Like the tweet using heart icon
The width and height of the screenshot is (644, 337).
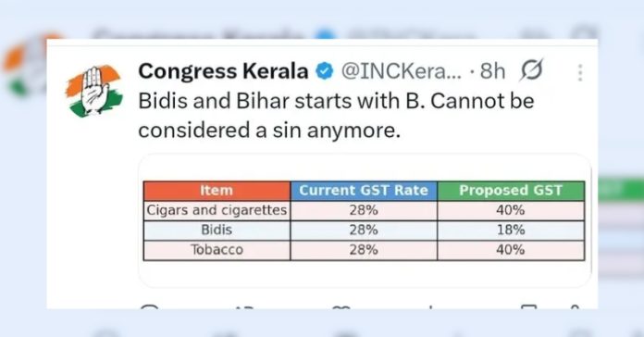[341, 306]
